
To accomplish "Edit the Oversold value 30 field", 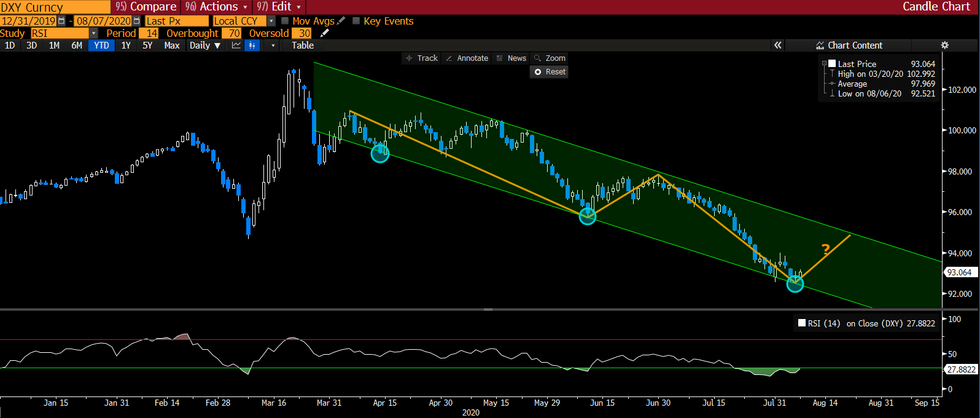I will (x=301, y=33).
